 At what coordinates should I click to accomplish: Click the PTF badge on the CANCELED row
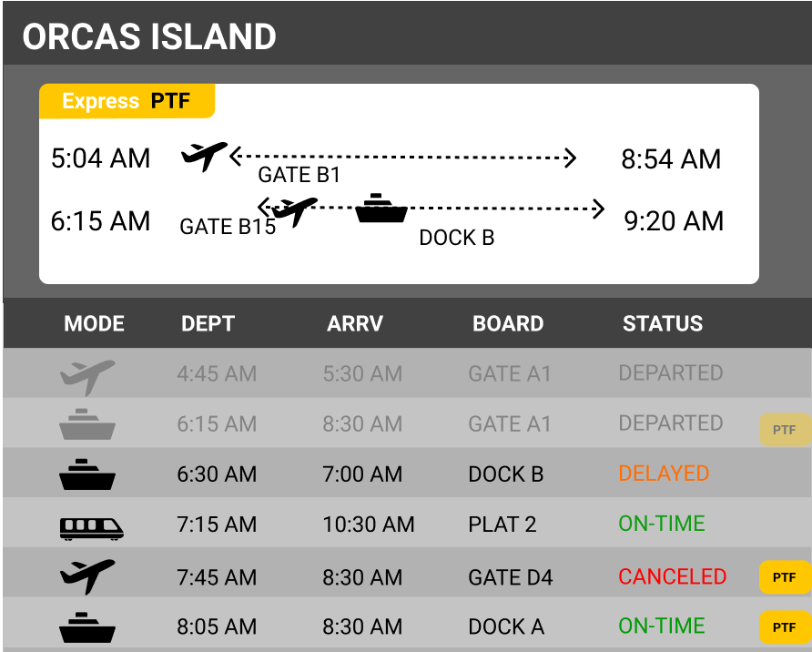[785, 577]
